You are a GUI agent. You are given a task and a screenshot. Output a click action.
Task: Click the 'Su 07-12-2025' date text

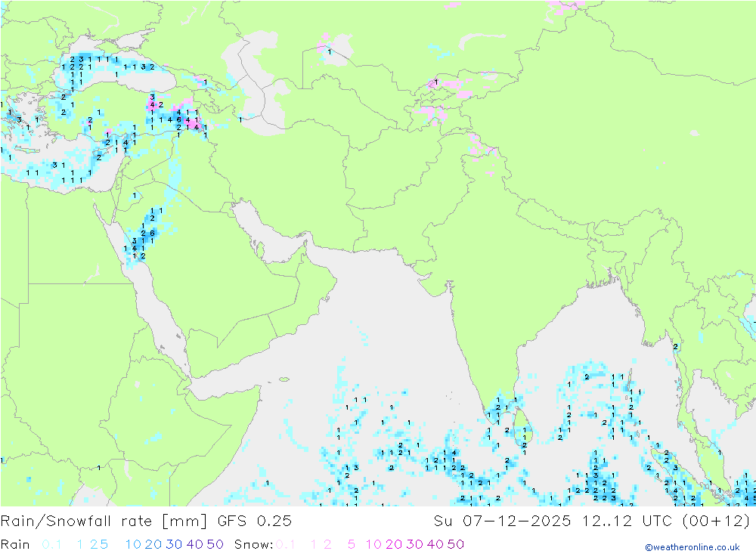pyautogui.click(x=502, y=522)
